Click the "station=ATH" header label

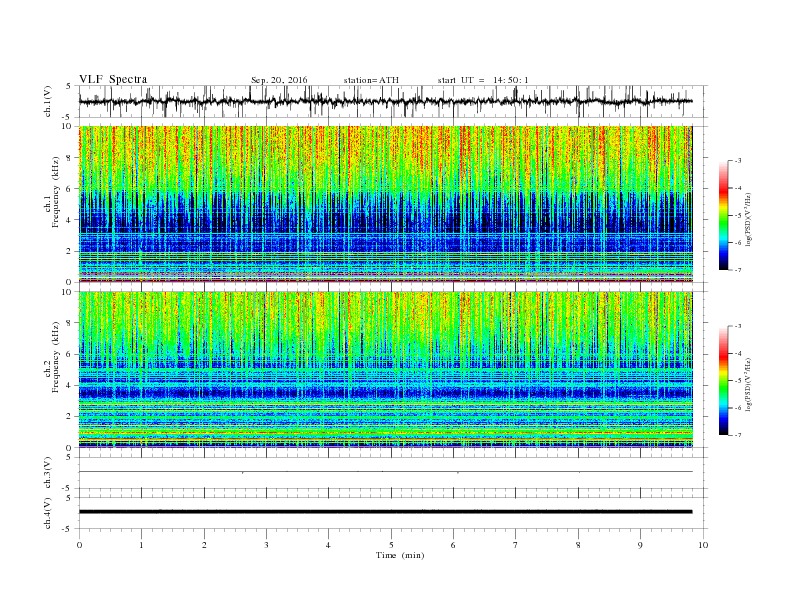click(x=371, y=80)
